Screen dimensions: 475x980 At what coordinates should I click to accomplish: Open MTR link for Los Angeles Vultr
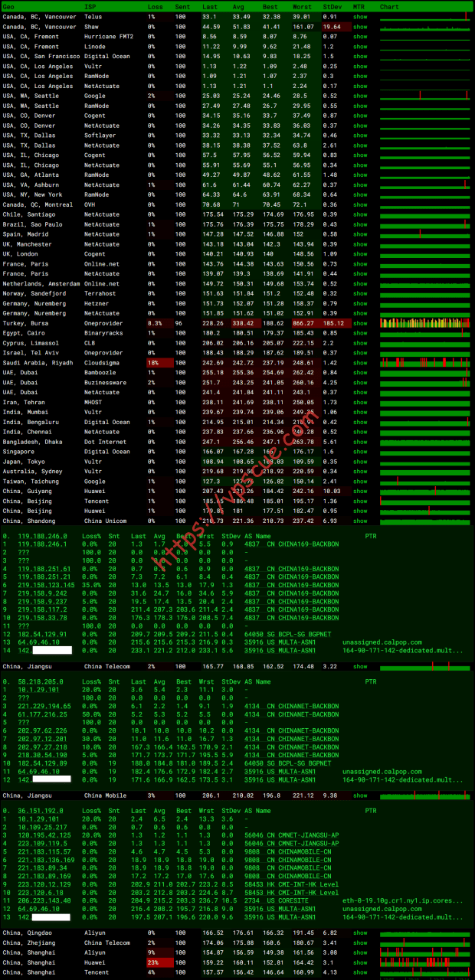click(x=360, y=66)
